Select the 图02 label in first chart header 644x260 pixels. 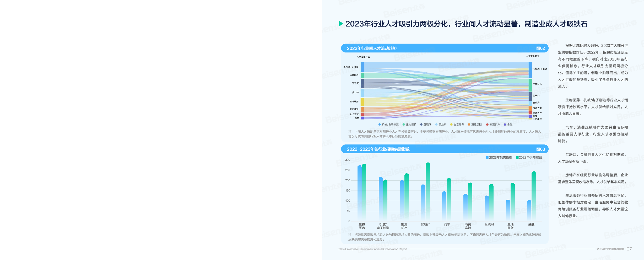pyautogui.click(x=540, y=48)
